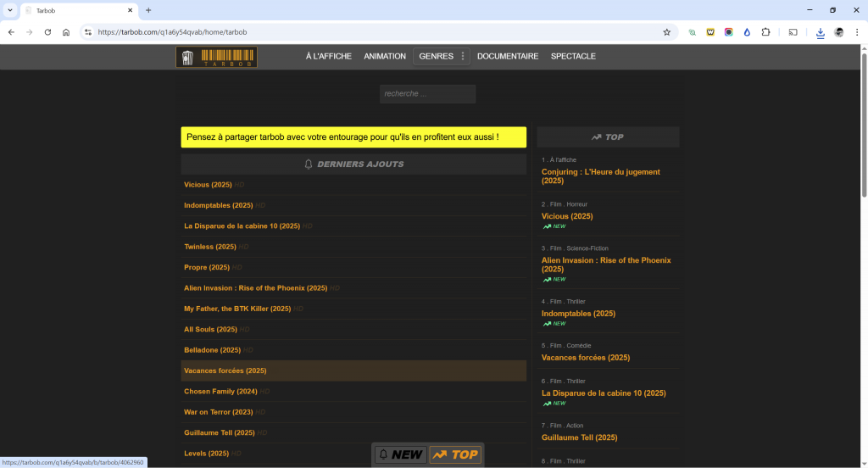Open the Chrome downloads icon

click(x=820, y=32)
